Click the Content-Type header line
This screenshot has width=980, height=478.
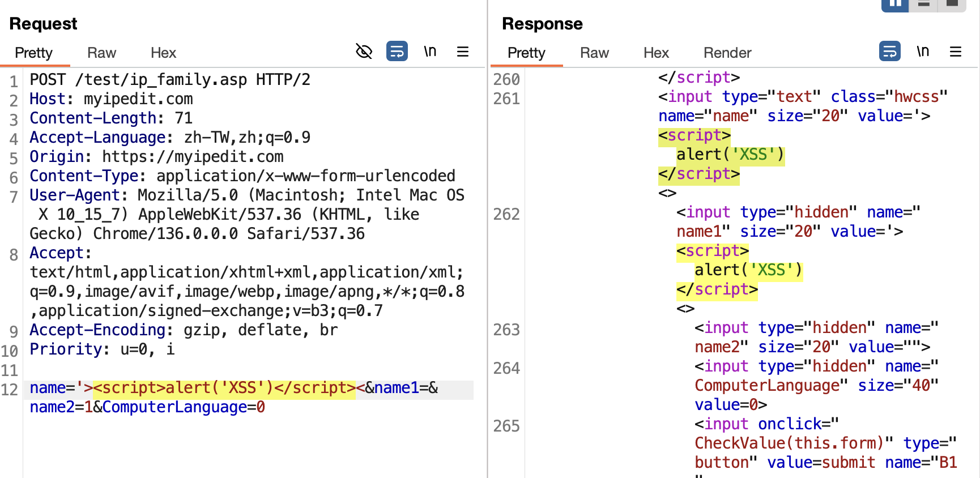coord(242,176)
